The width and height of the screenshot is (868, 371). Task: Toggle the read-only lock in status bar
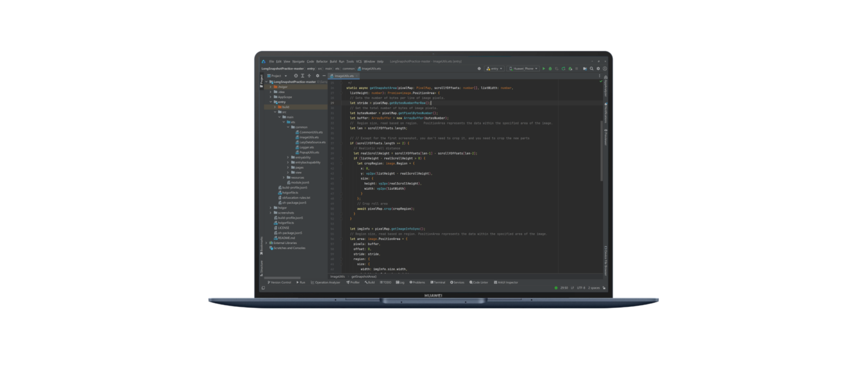pos(604,288)
